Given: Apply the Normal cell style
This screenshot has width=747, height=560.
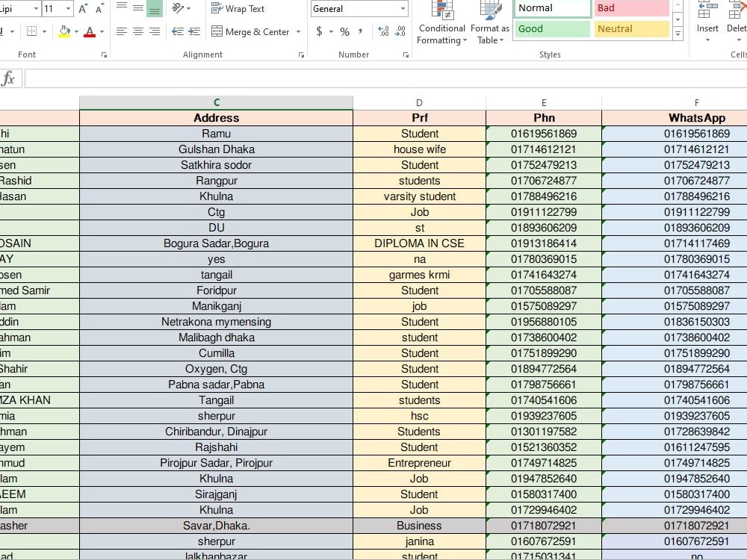Looking at the screenshot, I should [x=552, y=8].
